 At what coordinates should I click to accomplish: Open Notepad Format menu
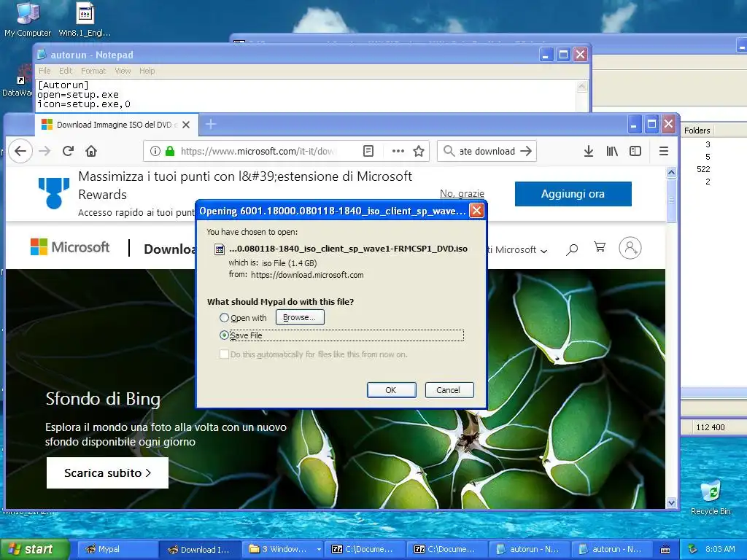click(x=93, y=71)
